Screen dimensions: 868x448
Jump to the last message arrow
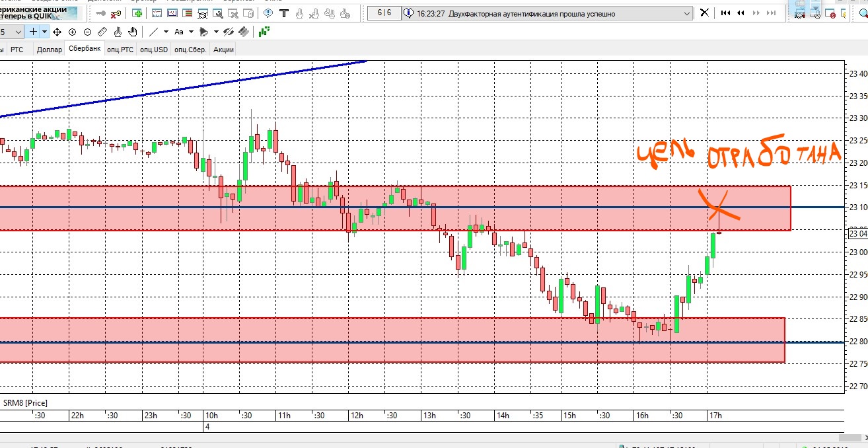(x=772, y=13)
